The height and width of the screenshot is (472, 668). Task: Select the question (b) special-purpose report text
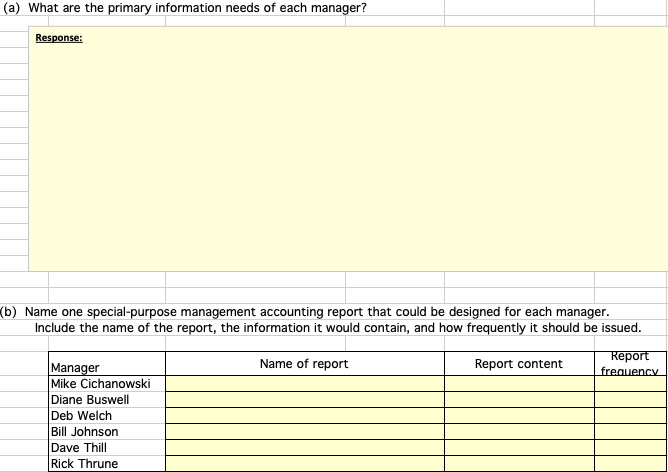tap(305, 312)
